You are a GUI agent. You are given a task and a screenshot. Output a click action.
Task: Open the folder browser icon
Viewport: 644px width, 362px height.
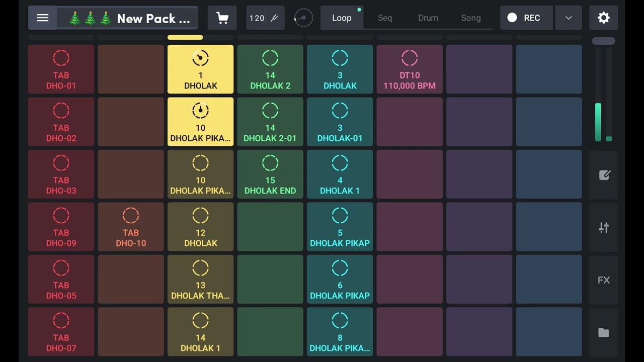[x=604, y=333]
